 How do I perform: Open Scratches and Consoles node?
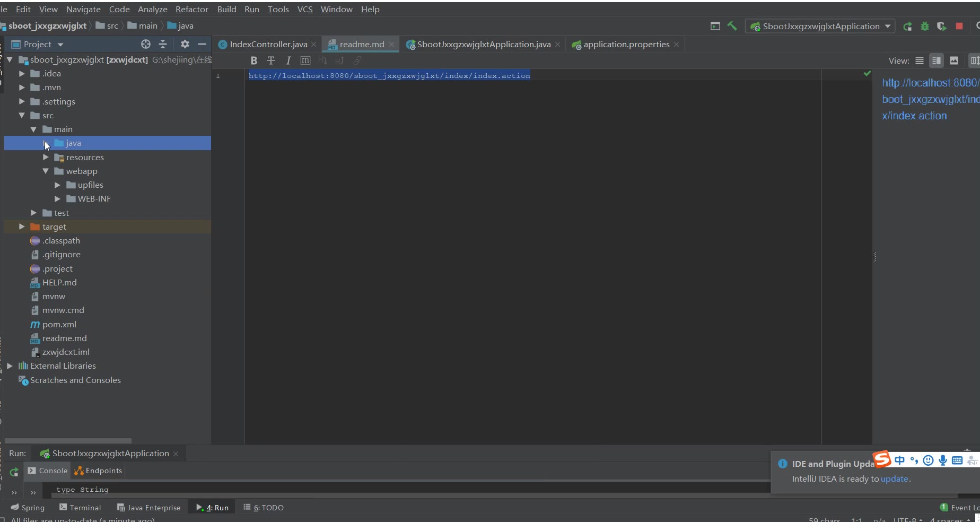69,380
